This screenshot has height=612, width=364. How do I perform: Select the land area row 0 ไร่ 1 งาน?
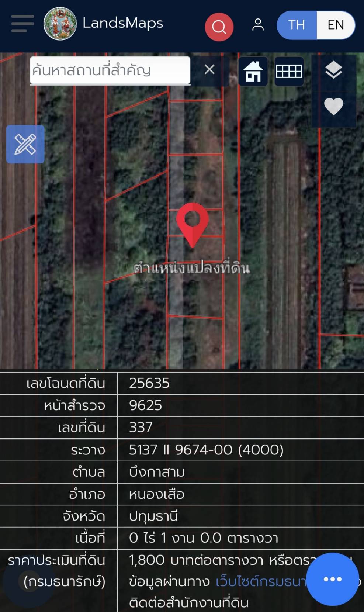[x=182, y=538]
